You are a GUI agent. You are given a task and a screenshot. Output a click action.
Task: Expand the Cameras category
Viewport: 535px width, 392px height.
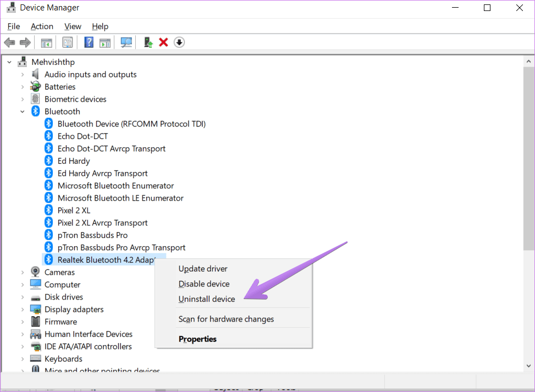[23, 272]
